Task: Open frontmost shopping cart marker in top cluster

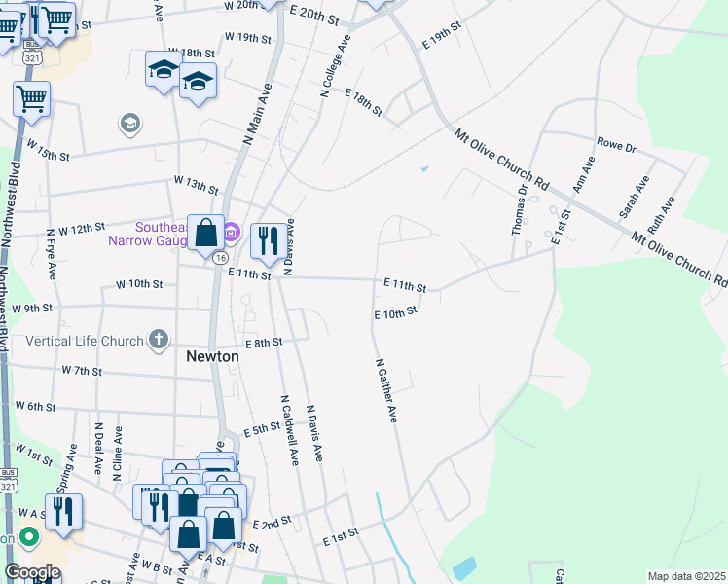Action: pyautogui.click(x=57, y=21)
